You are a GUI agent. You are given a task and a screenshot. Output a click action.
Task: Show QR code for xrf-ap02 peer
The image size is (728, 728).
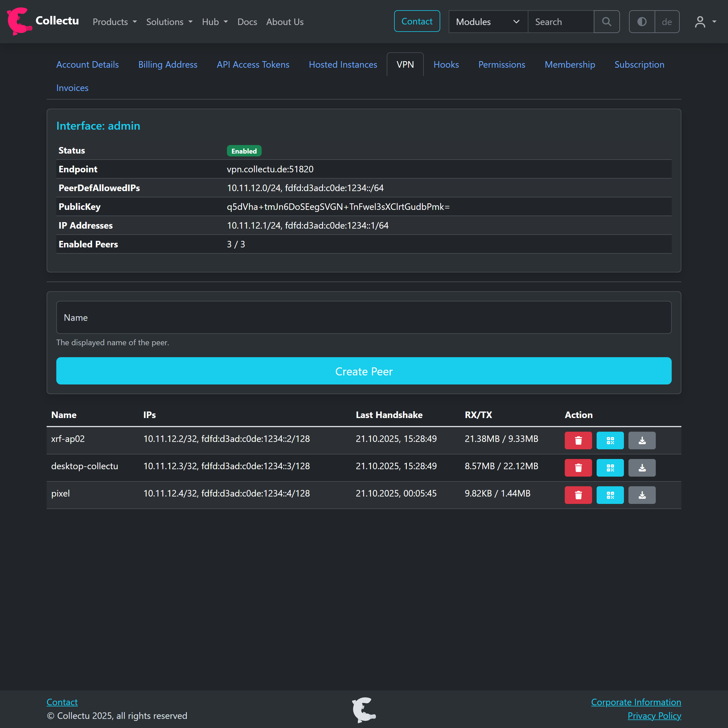610,440
